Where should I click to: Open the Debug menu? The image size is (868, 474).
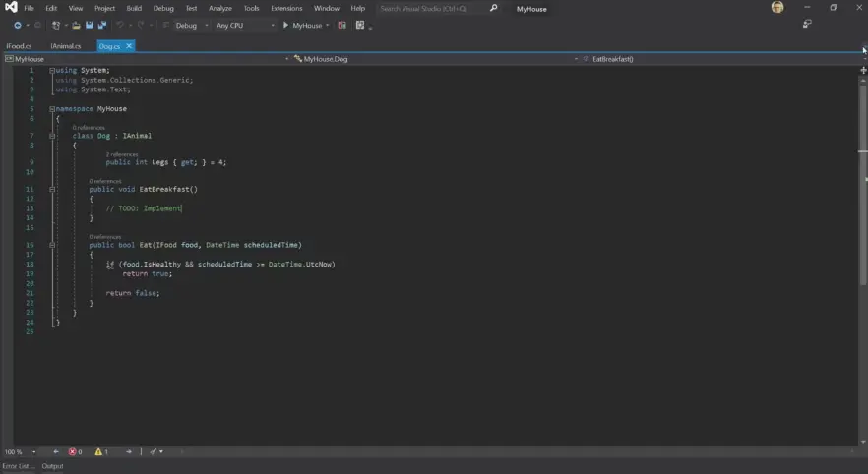(x=163, y=8)
